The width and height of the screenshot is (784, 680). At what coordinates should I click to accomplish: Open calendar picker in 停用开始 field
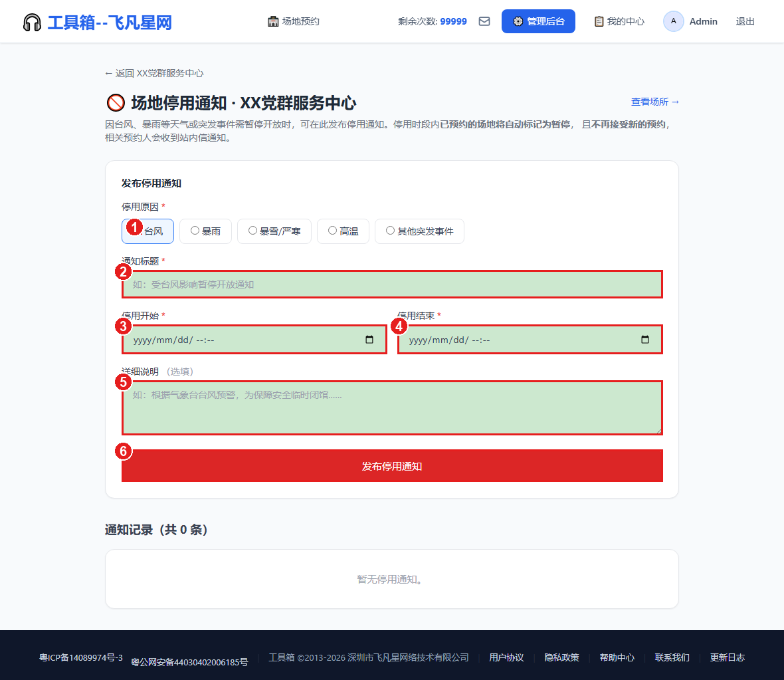coord(369,340)
